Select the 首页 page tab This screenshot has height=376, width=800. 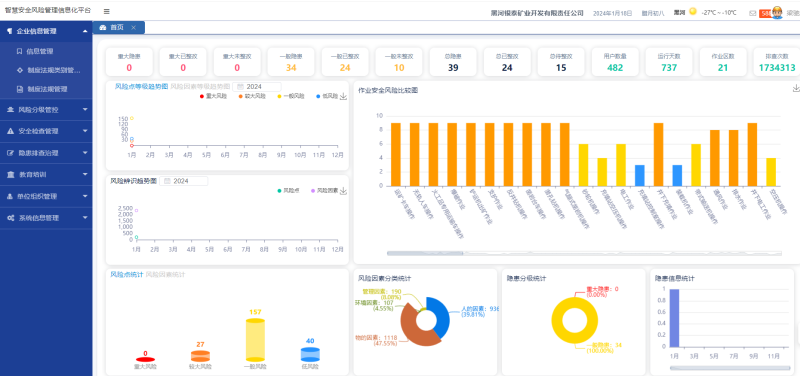pyautogui.click(x=119, y=28)
